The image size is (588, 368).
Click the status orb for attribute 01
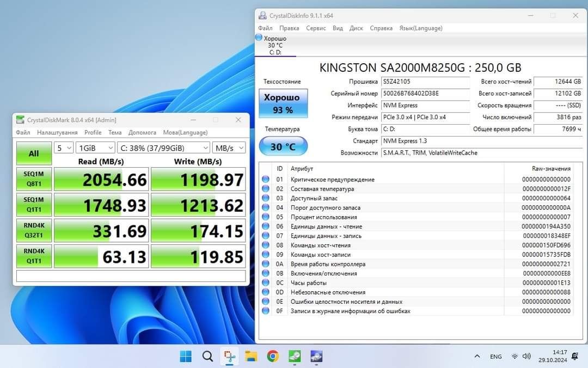[266, 179]
